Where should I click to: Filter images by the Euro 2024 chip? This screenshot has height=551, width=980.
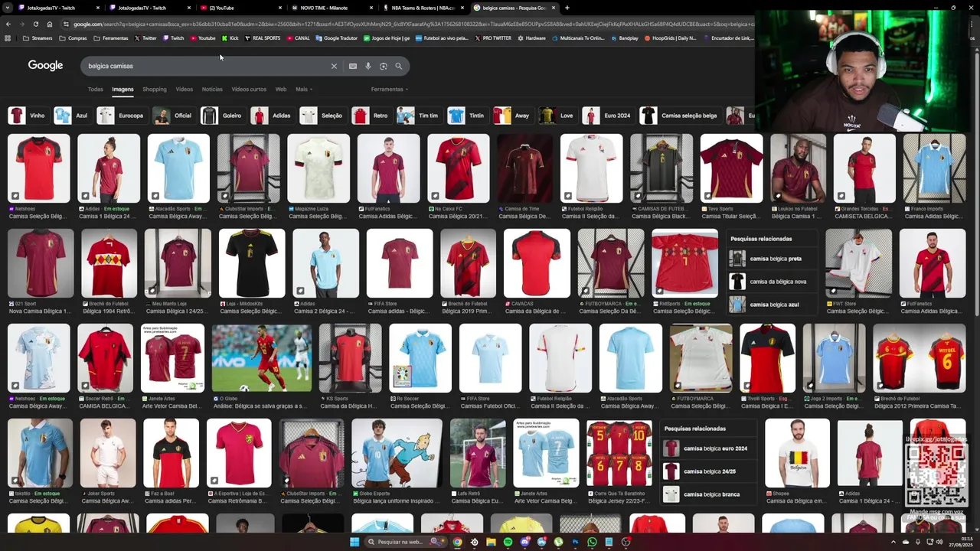608,116
